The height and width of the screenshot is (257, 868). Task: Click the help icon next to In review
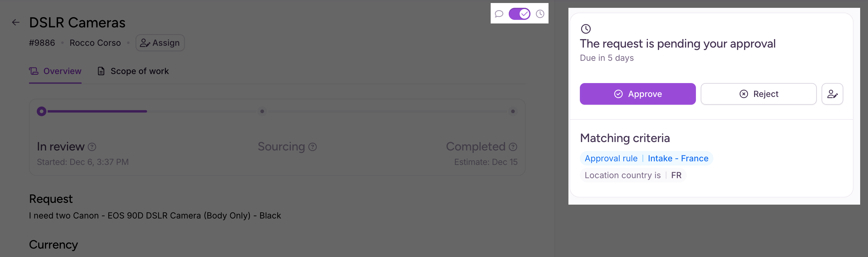point(92,147)
